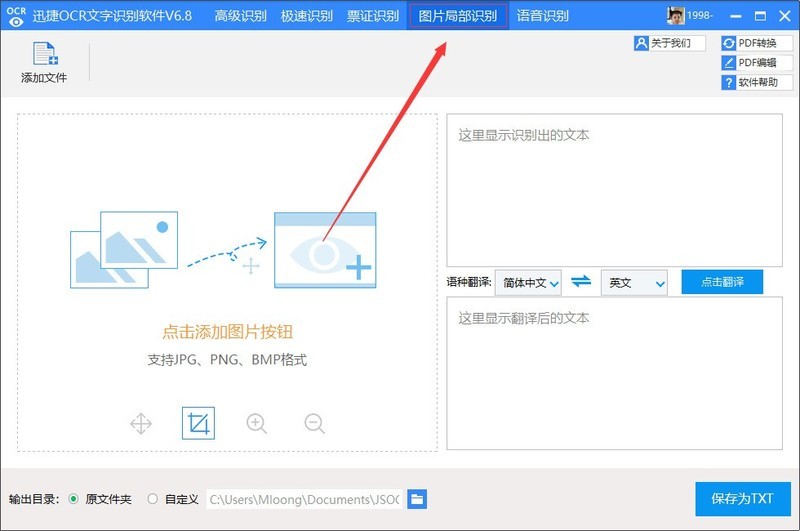This screenshot has width=800, height=531.
Task: Expand the 简体中文 source language dropdown
Action: click(528, 282)
